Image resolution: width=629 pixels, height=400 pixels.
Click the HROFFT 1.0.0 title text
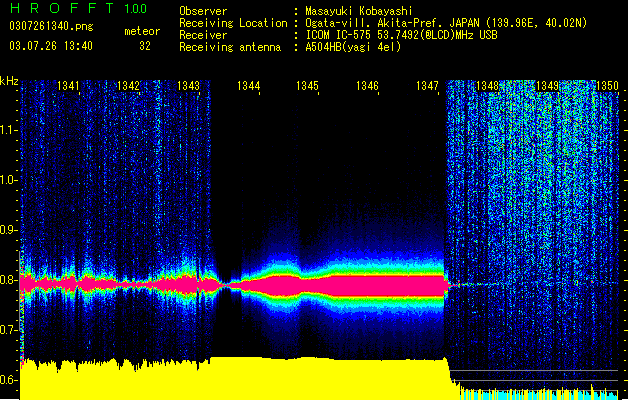coord(78,8)
